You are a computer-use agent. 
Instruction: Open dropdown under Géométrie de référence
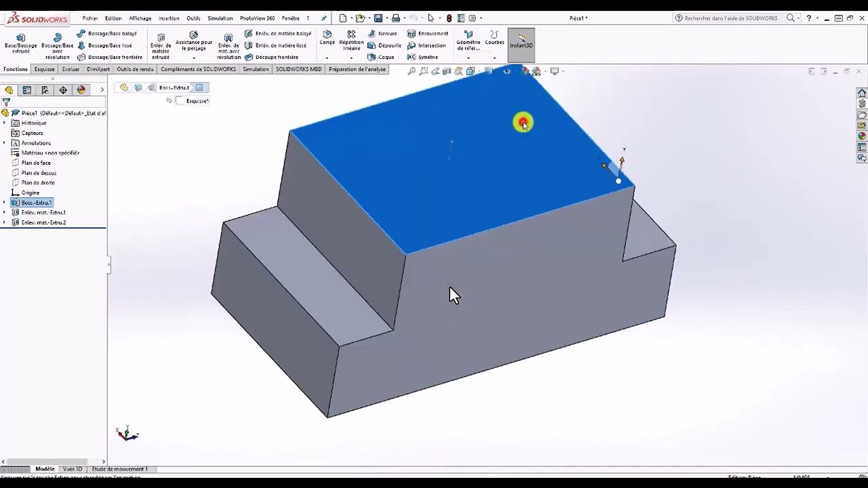click(x=468, y=58)
